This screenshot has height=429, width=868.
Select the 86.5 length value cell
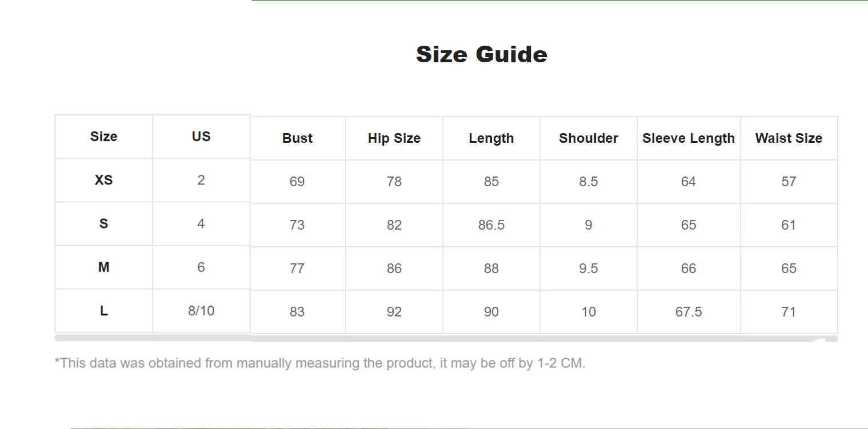pyautogui.click(x=491, y=225)
